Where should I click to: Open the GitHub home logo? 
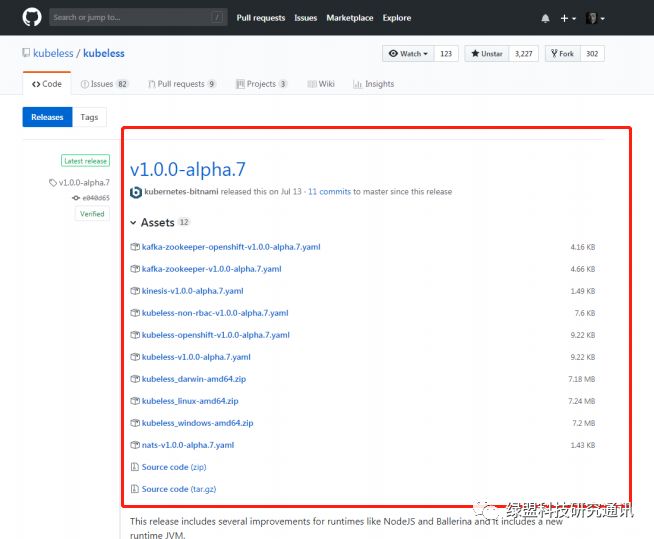[x=32, y=18]
